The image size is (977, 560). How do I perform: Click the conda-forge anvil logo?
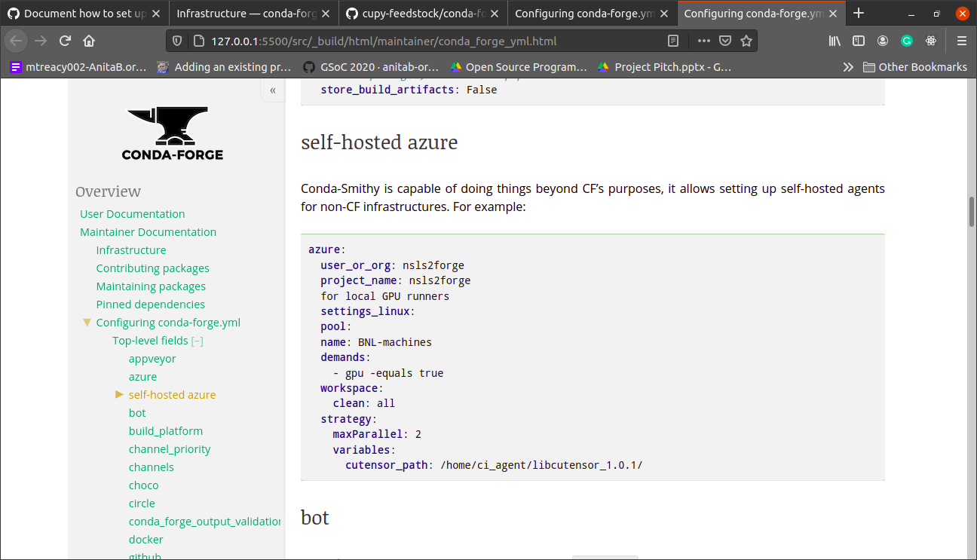[173, 133]
